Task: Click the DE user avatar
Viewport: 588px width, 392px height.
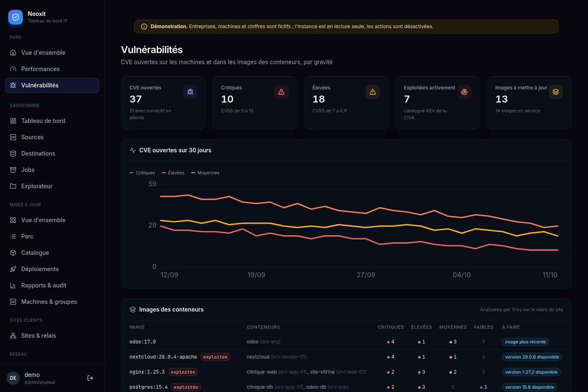Action: [13, 378]
